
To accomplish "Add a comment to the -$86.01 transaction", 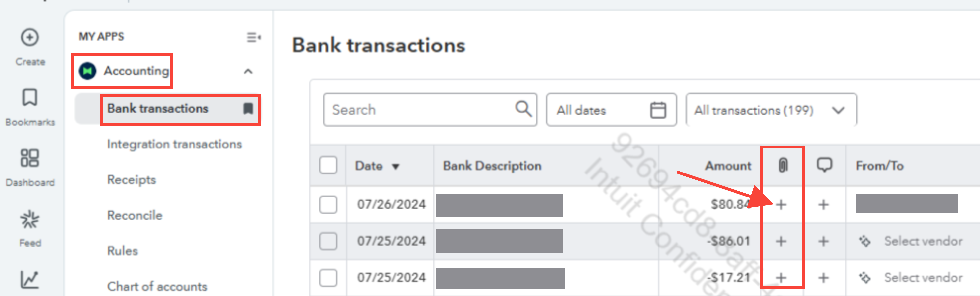I will click(x=823, y=241).
